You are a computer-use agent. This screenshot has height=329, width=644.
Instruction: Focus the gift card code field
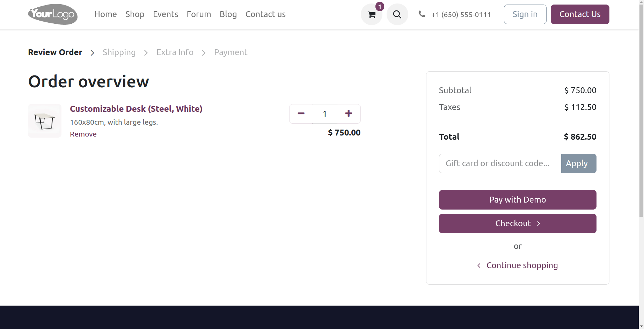(500, 163)
